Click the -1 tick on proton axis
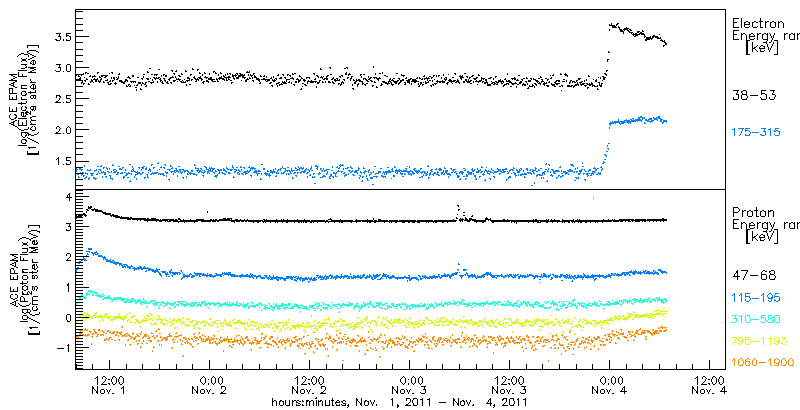Viewport: 800px width, 410px height. (62, 347)
